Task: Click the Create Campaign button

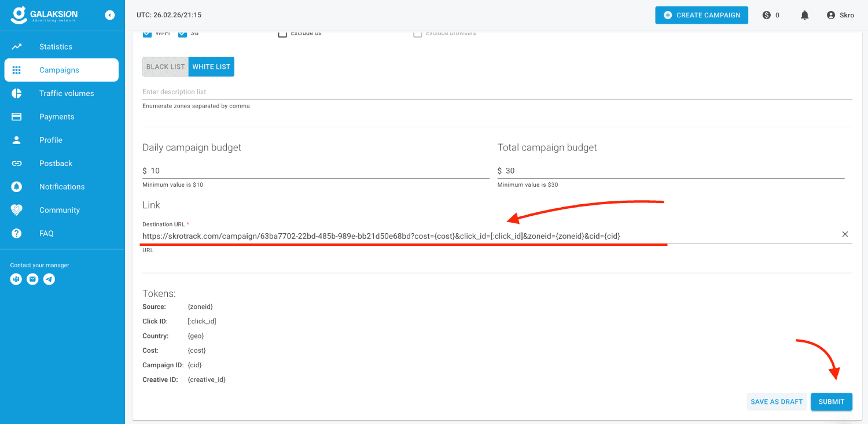Action: click(701, 15)
